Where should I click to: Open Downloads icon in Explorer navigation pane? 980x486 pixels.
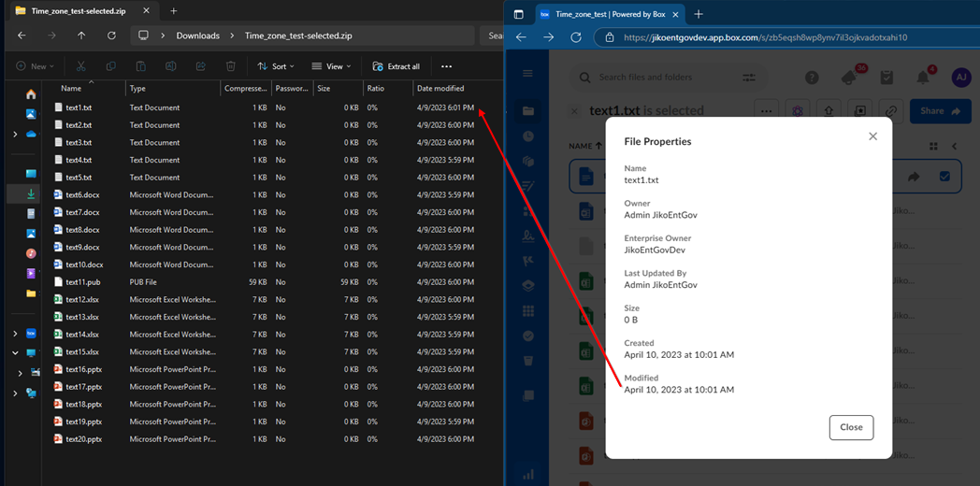[31, 194]
